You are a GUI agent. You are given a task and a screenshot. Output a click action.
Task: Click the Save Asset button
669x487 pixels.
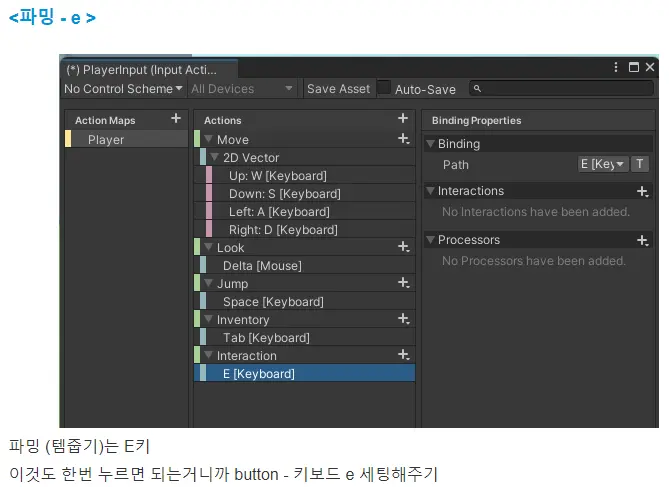[x=339, y=89]
